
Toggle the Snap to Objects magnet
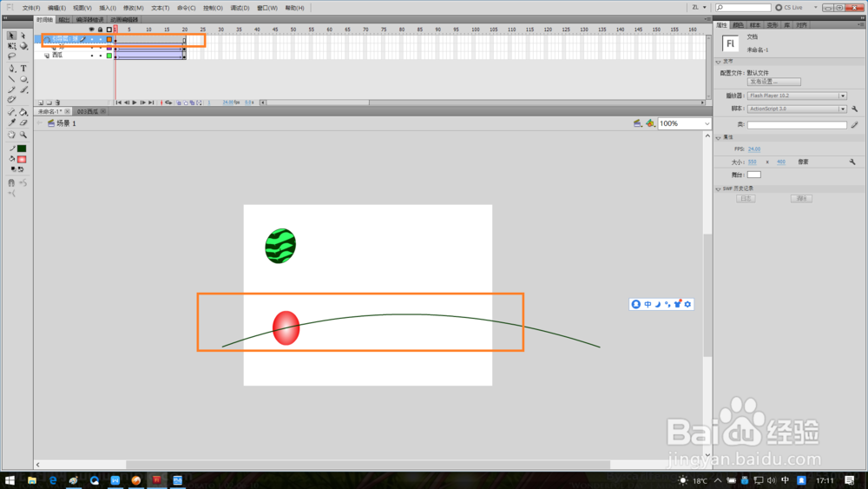(11, 182)
